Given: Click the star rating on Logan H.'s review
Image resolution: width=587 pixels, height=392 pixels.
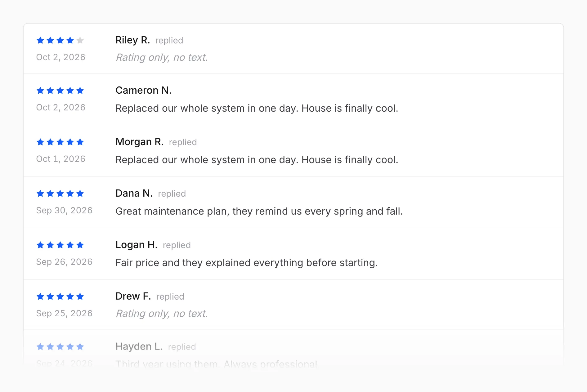Looking at the screenshot, I should pyautogui.click(x=60, y=245).
